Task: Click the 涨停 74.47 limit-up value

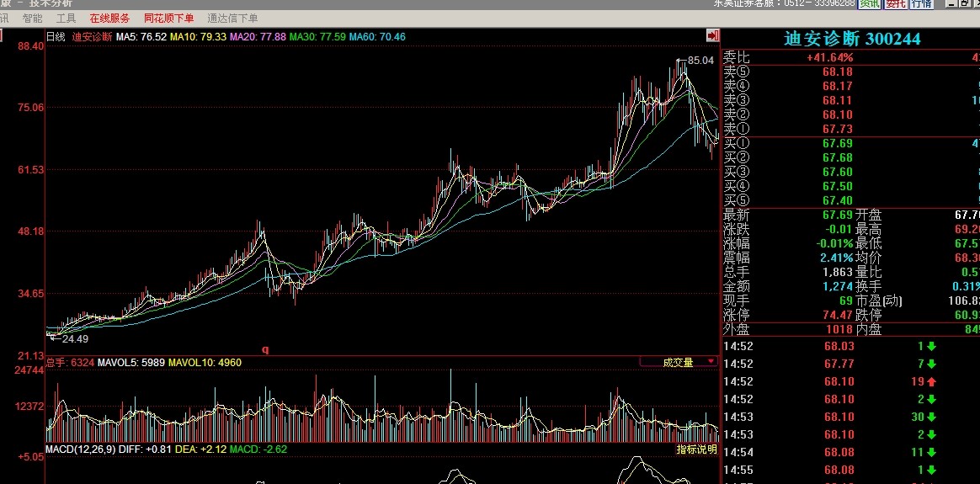Action: tap(838, 316)
